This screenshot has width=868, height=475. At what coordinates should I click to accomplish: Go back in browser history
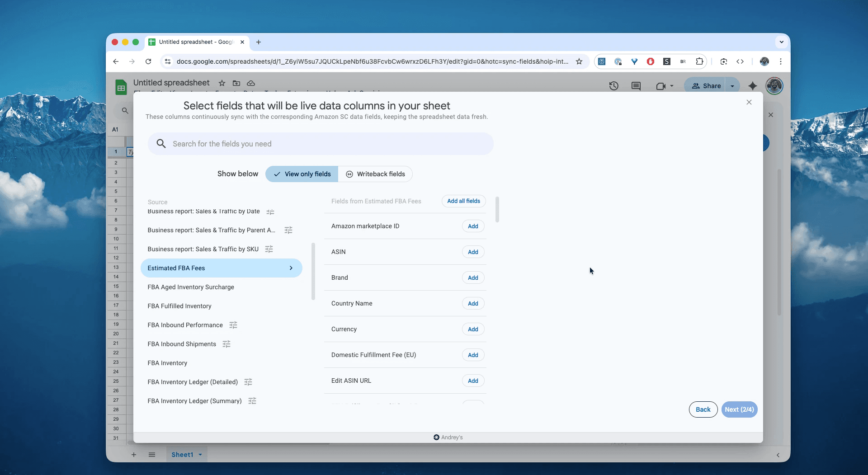coord(116,61)
